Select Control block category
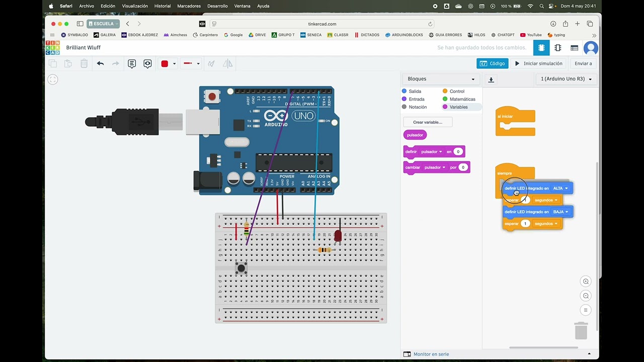This screenshot has width=644, height=362. 454,91
